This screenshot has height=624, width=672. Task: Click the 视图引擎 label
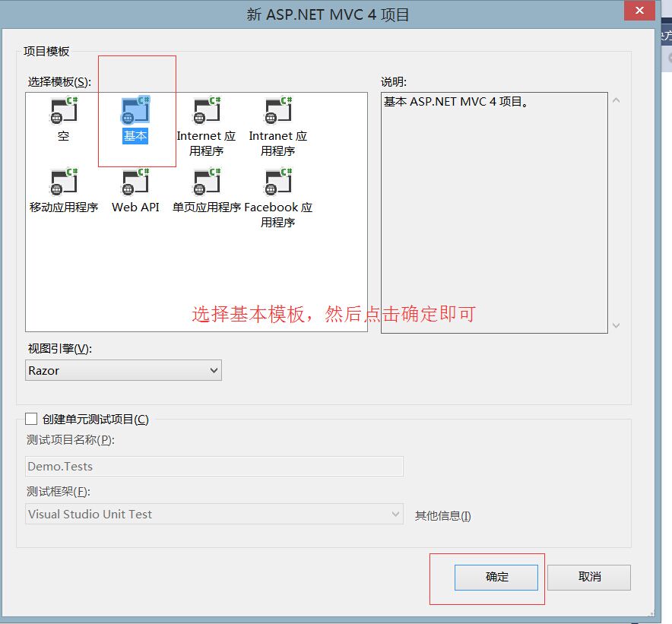pyautogui.click(x=60, y=349)
